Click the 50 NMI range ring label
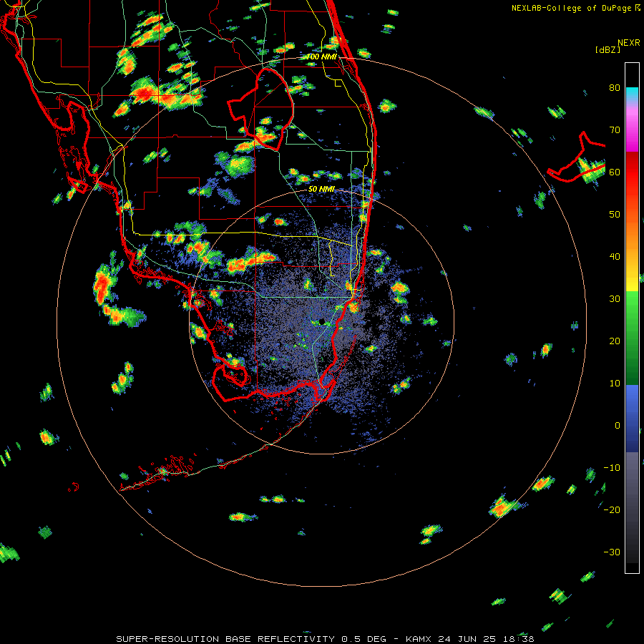This screenshot has width=644, height=644. [x=321, y=189]
